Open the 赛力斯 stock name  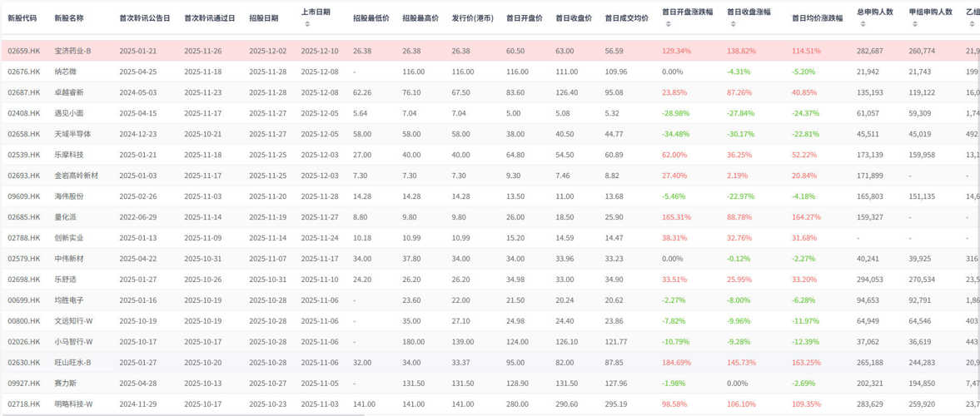65,383
